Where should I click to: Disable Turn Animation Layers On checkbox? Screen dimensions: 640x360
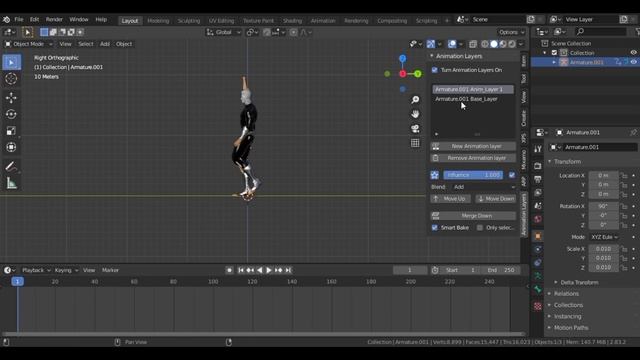point(435,70)
